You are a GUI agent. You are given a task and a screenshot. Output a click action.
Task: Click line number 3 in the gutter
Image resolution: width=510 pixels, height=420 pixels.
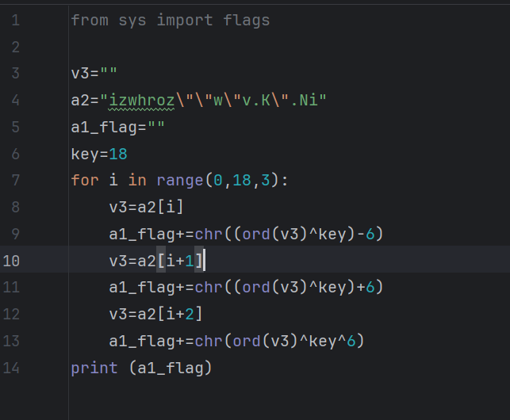coord(16,74)
